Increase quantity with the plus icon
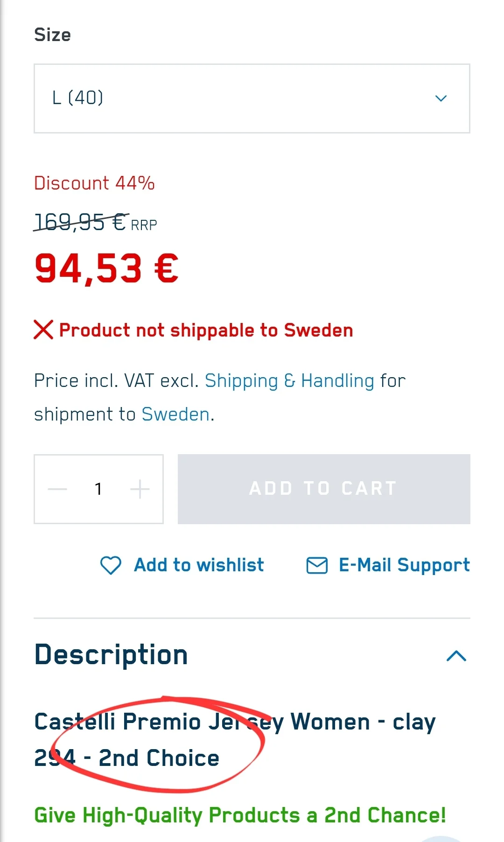Image resolution: width=504 pixels, height=842 pixels. coord(140,489)
